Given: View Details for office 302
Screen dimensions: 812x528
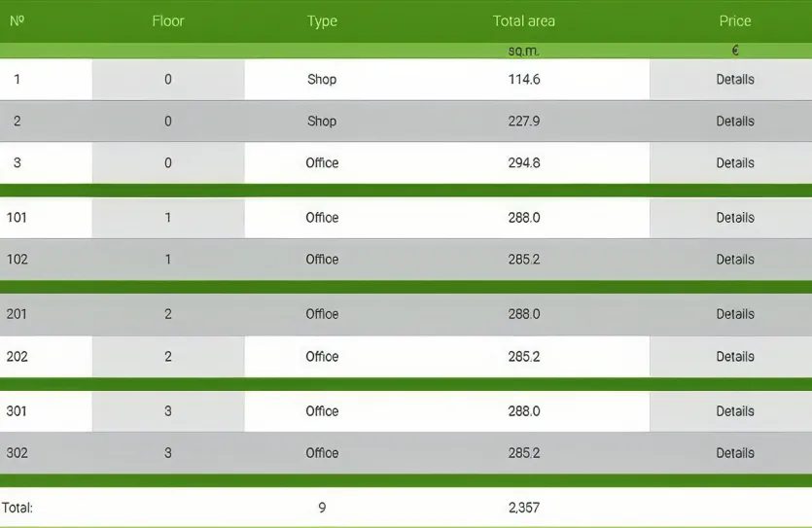Looking at the screenshot, I should coord(734,453).
